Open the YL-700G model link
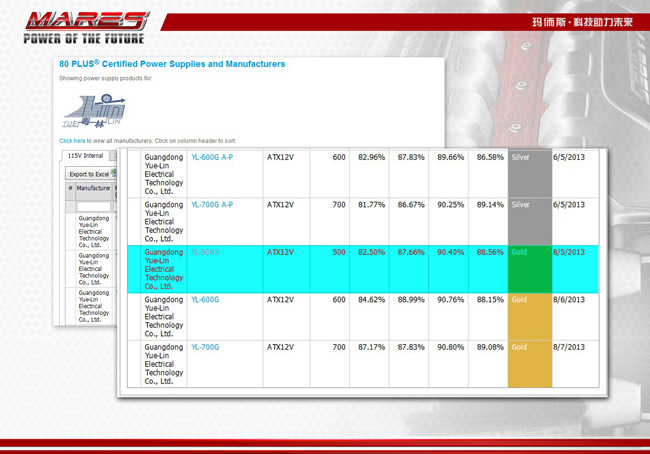This screenshot has width=650, height=454. point(205,347)
